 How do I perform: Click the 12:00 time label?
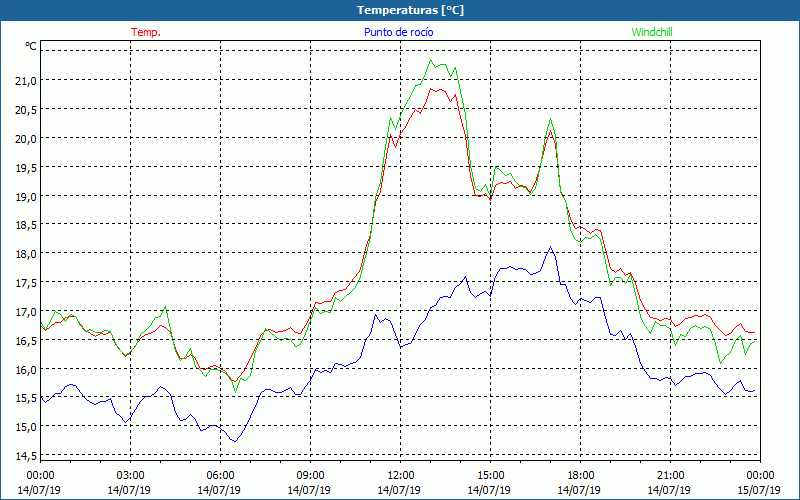click(x=400, y=476)
